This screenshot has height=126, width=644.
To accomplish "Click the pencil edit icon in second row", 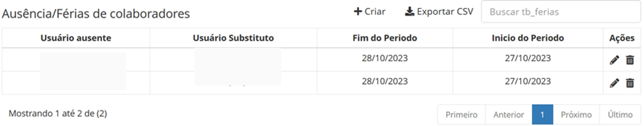I will click(x=614, y=83).
